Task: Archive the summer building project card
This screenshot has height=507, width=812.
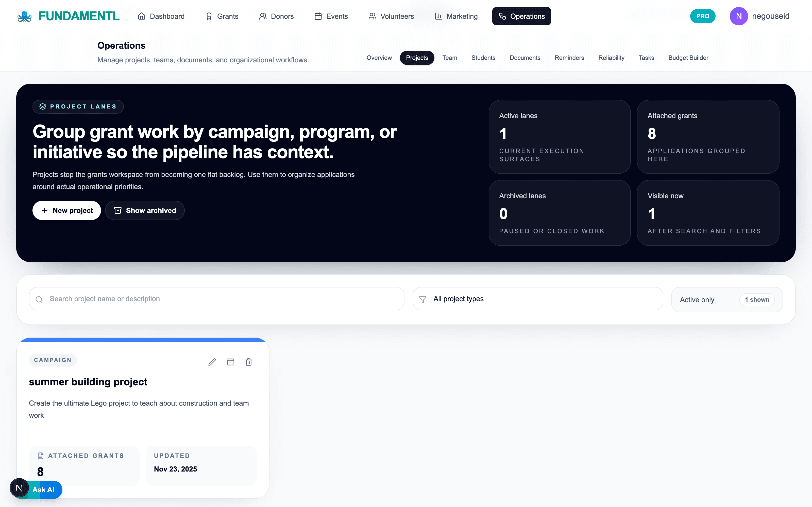Action: (230, 362)
